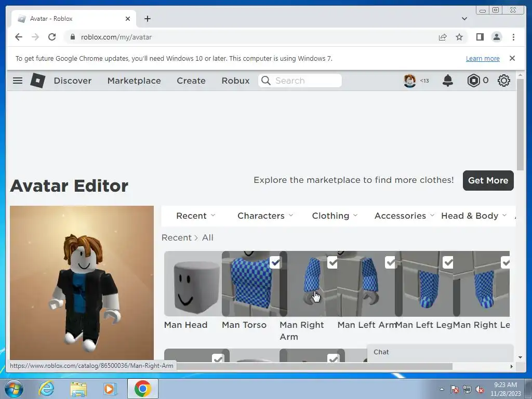Uncheck the Man Torso checkbox

click(275, 262)
